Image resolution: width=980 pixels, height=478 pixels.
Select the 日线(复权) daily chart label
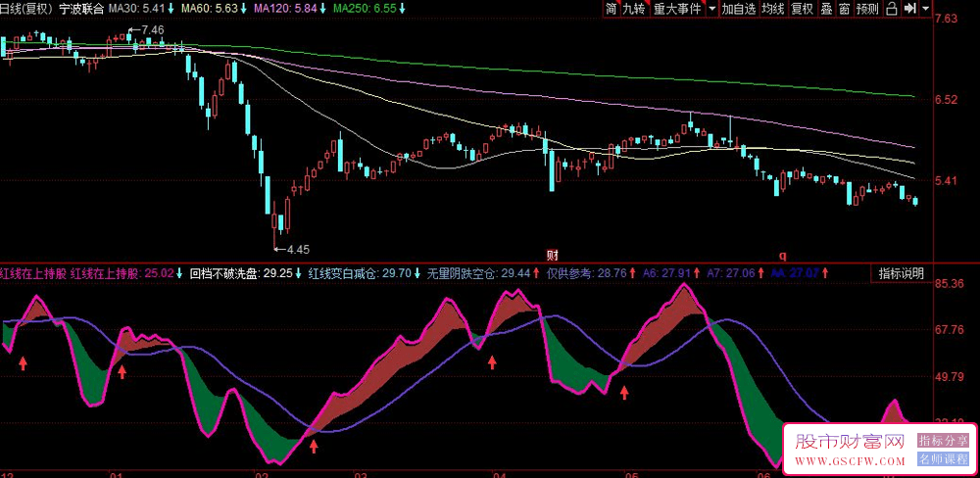coord(26,9)
